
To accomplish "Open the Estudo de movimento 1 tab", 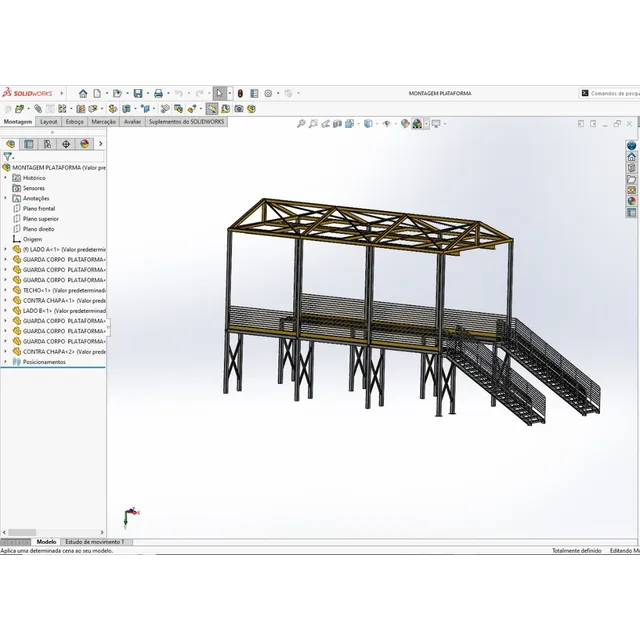I will [95, 542].
